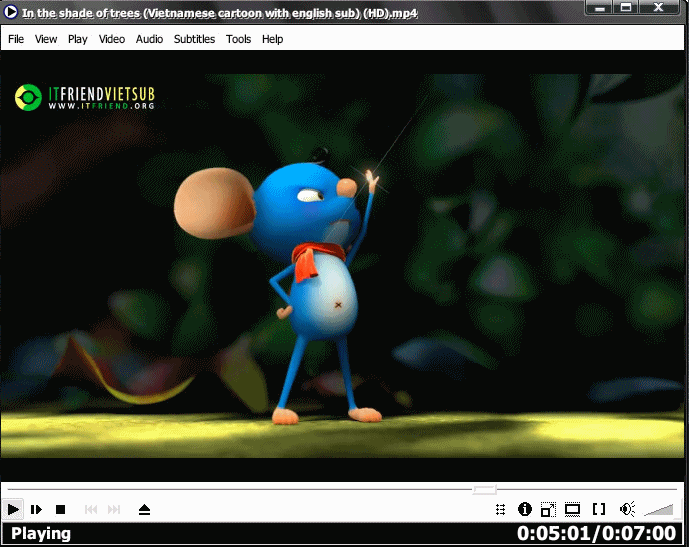Stop playback with the square Stop button
The width and height of the screenshot is (689, 547).
click(x=61, y=509)
